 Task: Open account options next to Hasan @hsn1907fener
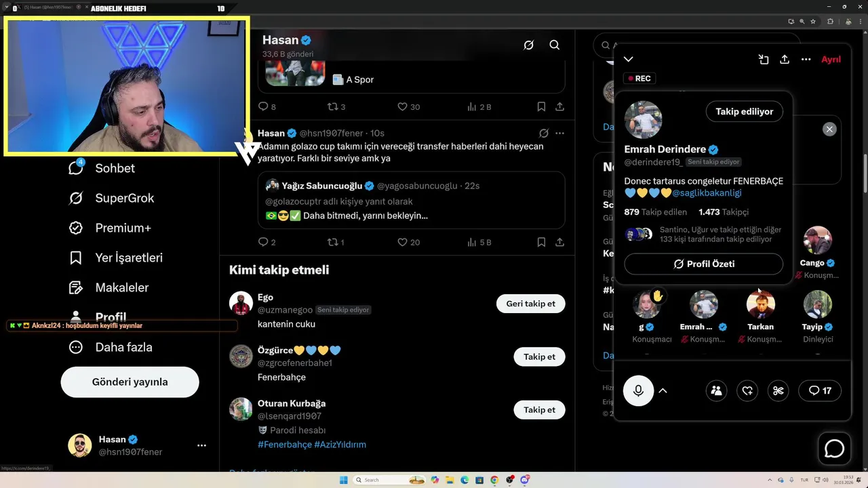coord(201,445)
